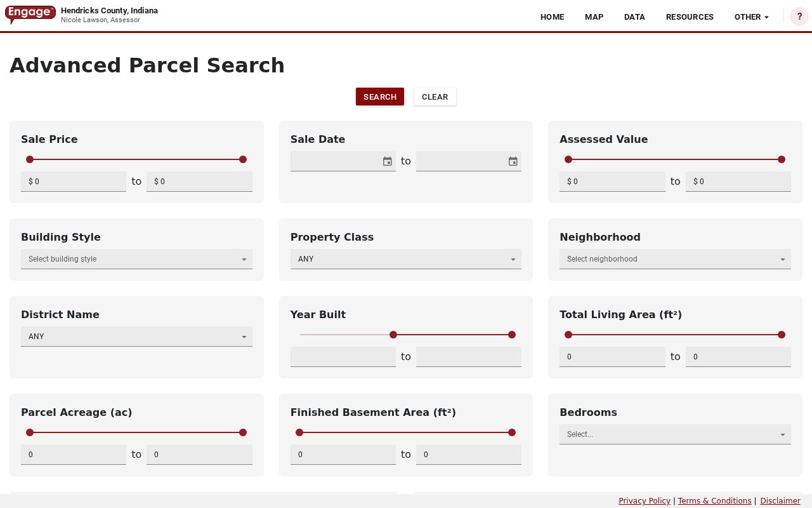Focus the Finished Basement Area maximum field

point(469,455)
